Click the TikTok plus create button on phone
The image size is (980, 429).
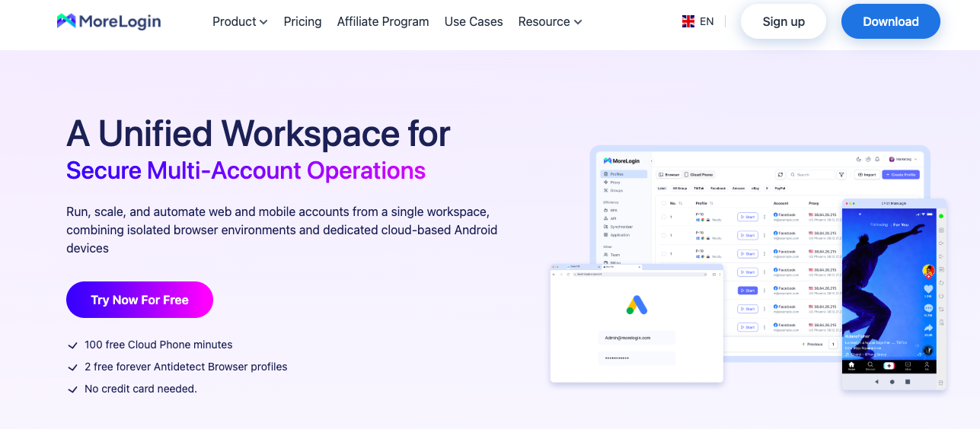889,366
